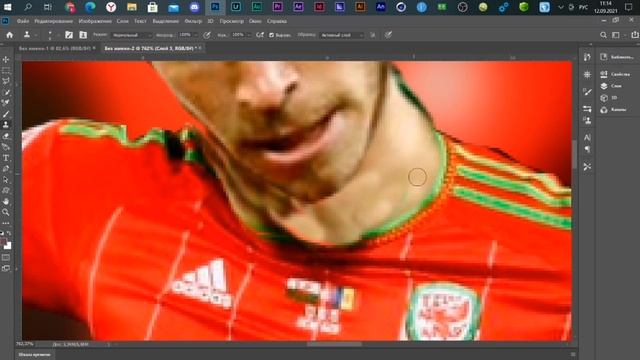
Task: Open the Brush Settings docked icon
Action: coord(587,109)
